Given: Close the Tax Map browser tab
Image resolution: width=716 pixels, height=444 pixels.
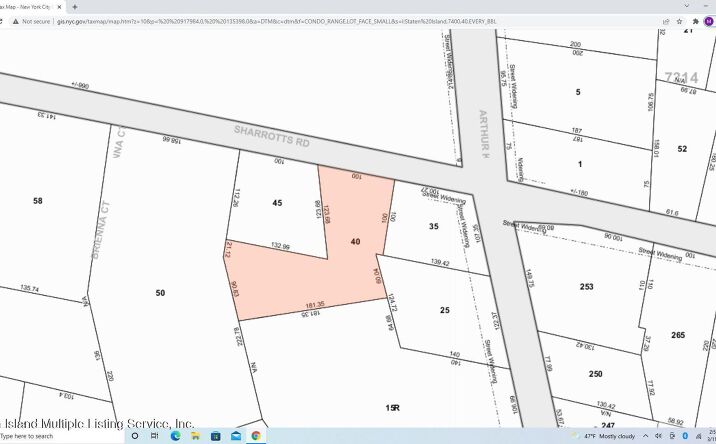Looking at the screenshot, I should pos(59,7).
